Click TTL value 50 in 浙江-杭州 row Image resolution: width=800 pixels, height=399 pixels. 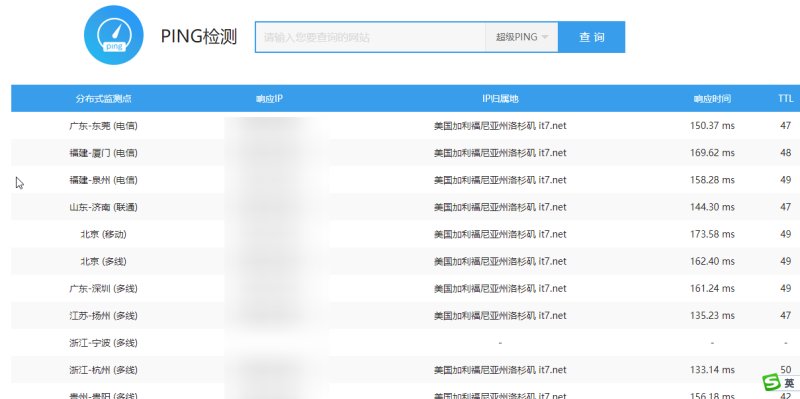786,369
